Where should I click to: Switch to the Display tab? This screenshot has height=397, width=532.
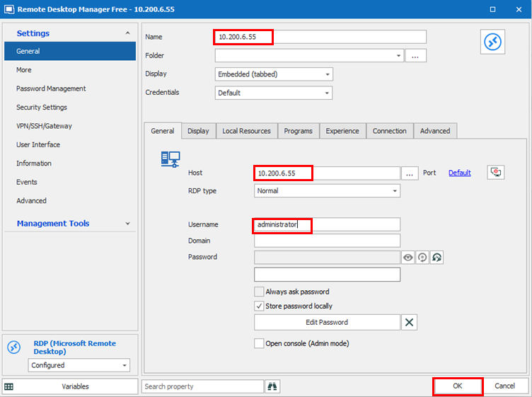click(x=198, y=131)
